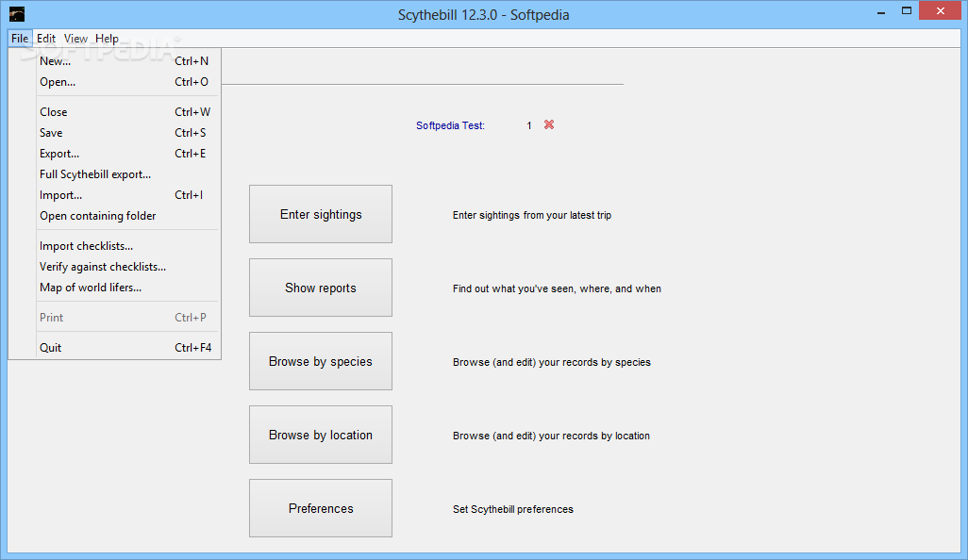Screen dimensions: 968x560
Task: Click text 'Browse (and edit) your records by species'
Action: click(x=551, y=362)
